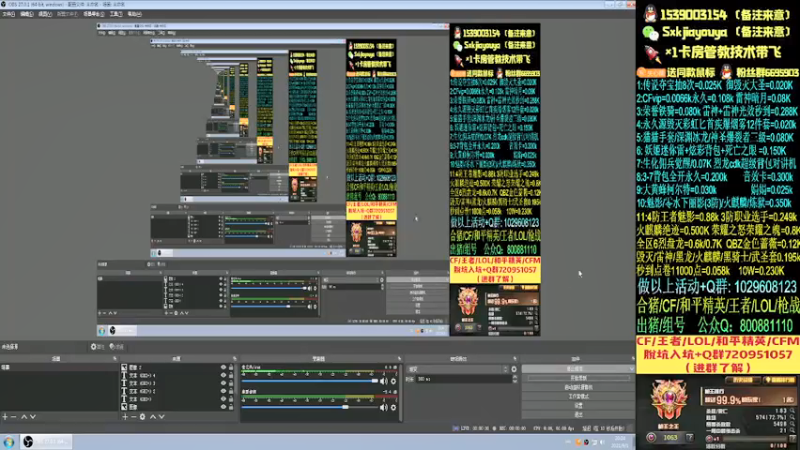Pop out the Scenes dock
The width and height of the screenshot is (800, 450).
click(115, 359)
